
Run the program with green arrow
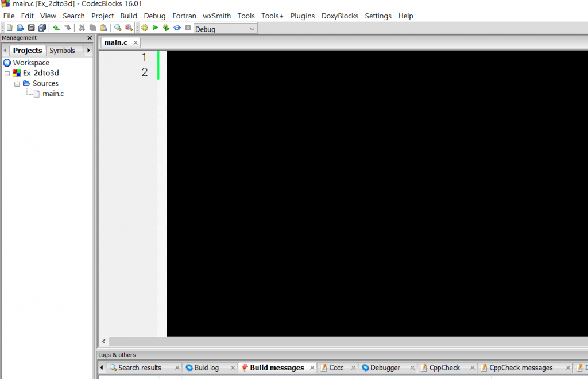(x=155, y=28)
